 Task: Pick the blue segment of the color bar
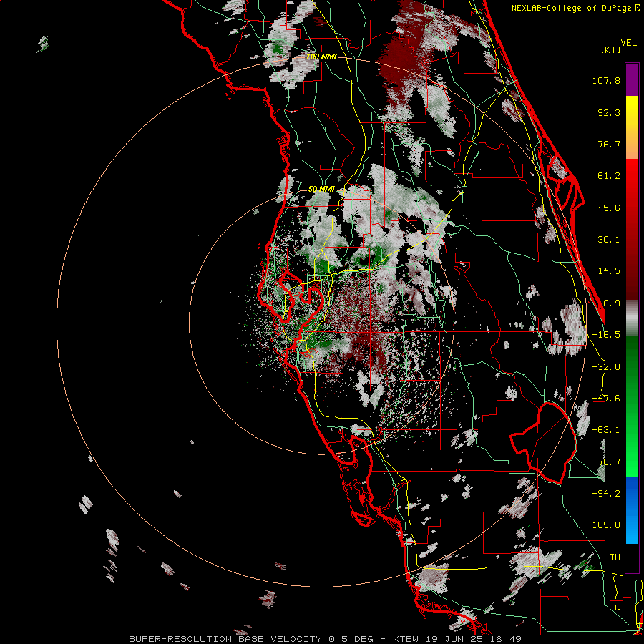pyautogui.click(x=632, y=510)
